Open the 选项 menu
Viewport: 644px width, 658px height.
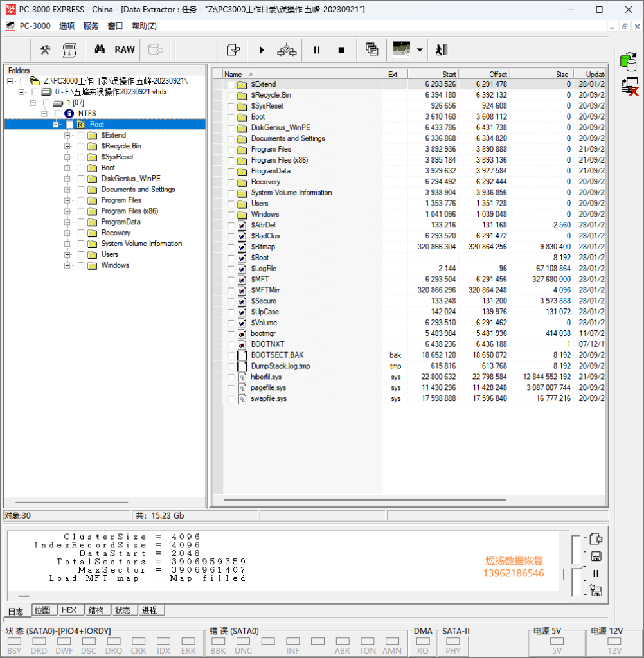(x=67, y=26)
